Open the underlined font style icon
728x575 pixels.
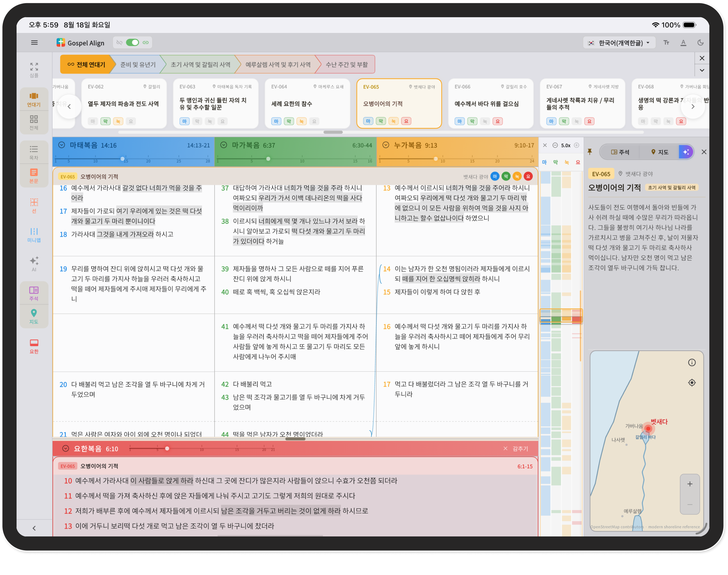tap(683, 43)
